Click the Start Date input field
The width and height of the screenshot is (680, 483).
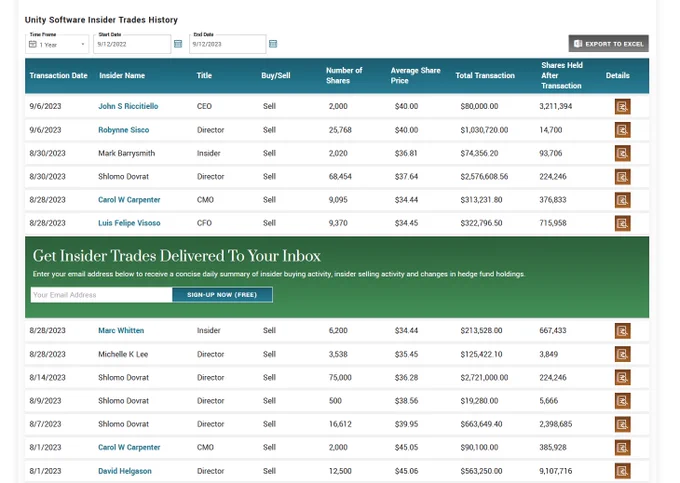132,44
